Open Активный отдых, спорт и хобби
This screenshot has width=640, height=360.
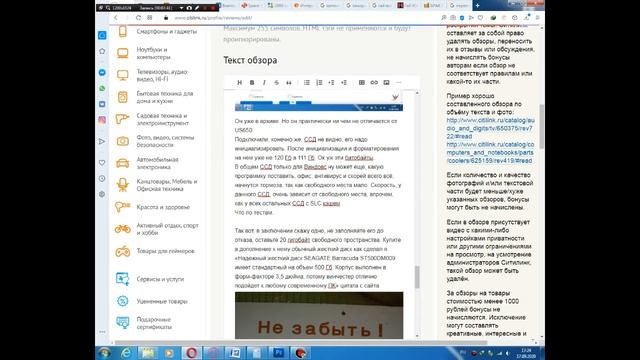(x=167, y=229)
